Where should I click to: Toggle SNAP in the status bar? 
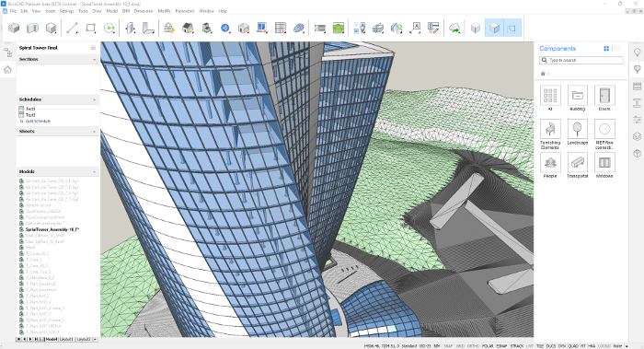pyautogui.click(x=448, y=346)
